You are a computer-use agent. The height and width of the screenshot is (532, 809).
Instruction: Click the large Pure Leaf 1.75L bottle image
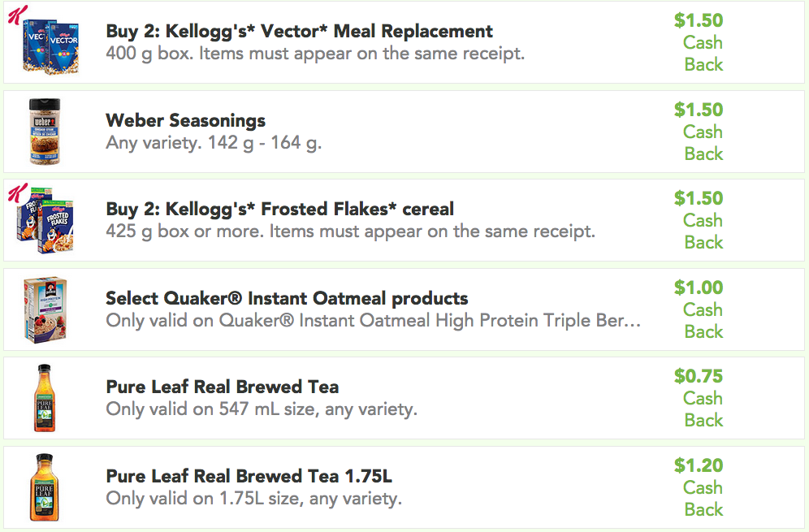[45, 487]
